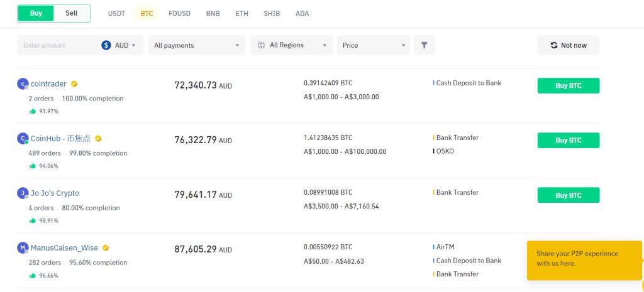Click CoinHub avatar icon
Image resolution: width=644 pixels, height=292 pixels.
(x=23, y=139)
